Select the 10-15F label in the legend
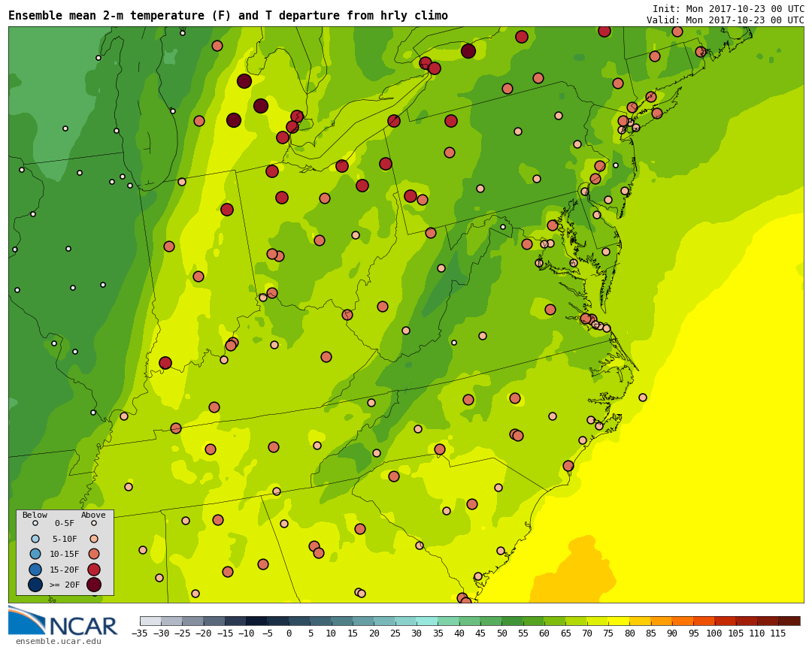Screen dimensions: 812x650 click(x=64, y=555)
